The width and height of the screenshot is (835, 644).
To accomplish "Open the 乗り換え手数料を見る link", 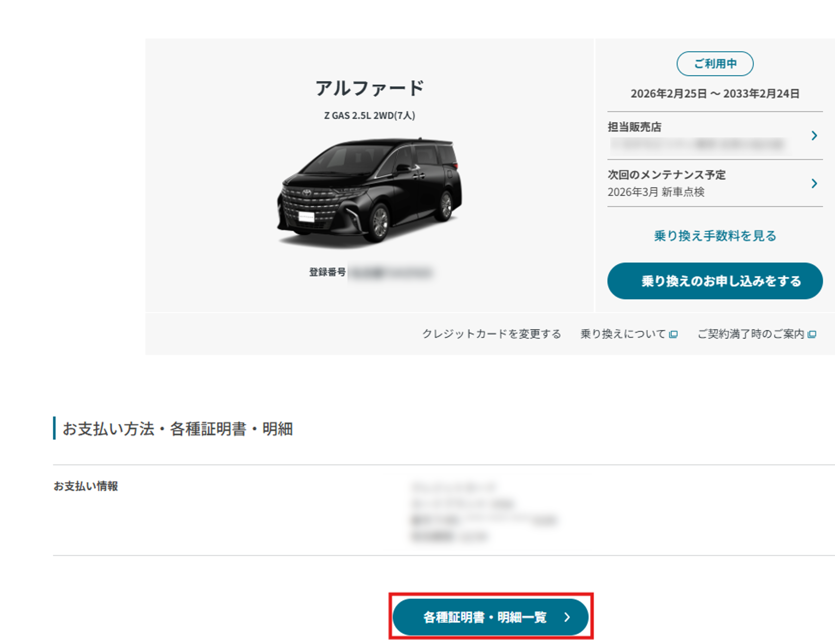I will tap(715, 236).
